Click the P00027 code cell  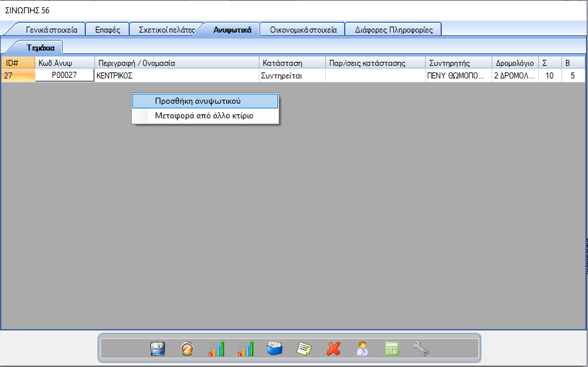coord(64,76)
